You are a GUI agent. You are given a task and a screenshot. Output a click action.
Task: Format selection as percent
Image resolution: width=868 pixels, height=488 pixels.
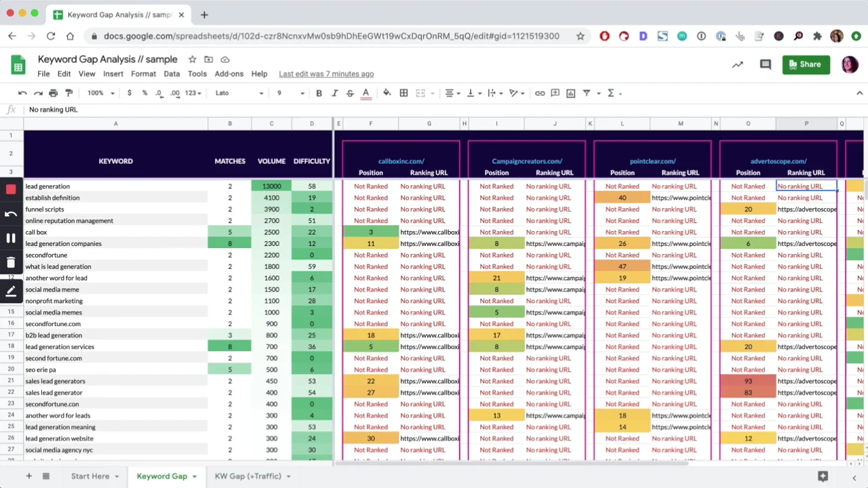[144, 93]
